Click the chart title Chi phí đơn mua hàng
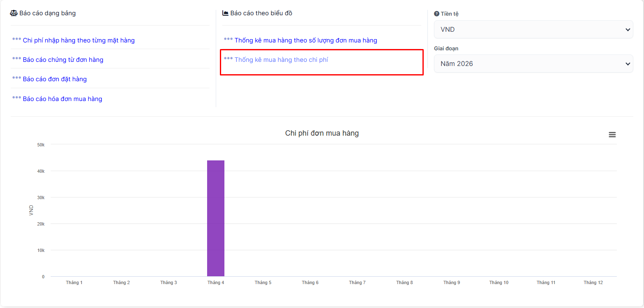Viewport: 644px width, 308px height. [322, 133]
